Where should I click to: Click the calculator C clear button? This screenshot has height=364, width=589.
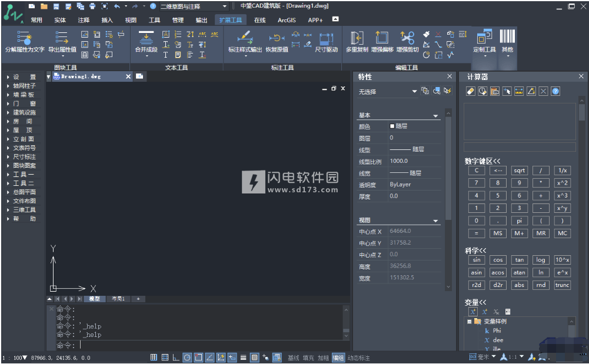click(476, 171)
